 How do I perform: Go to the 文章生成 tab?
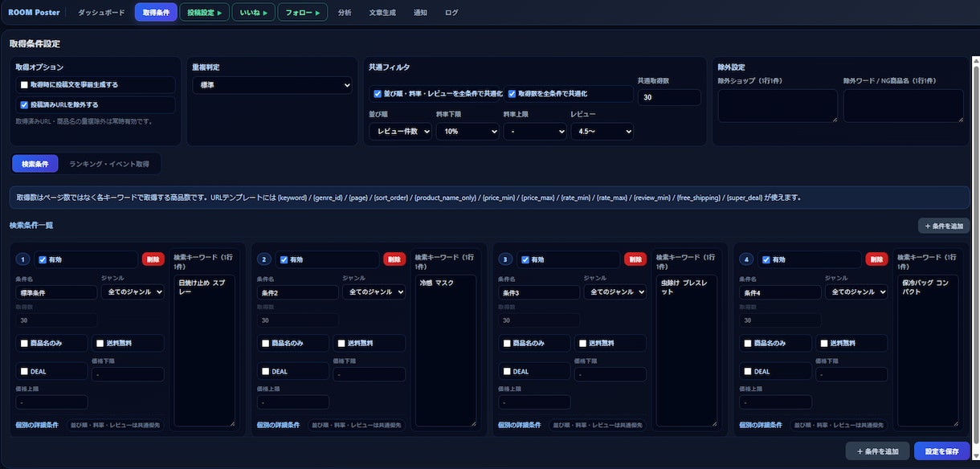pyautogui.click(x=382, y=13)
